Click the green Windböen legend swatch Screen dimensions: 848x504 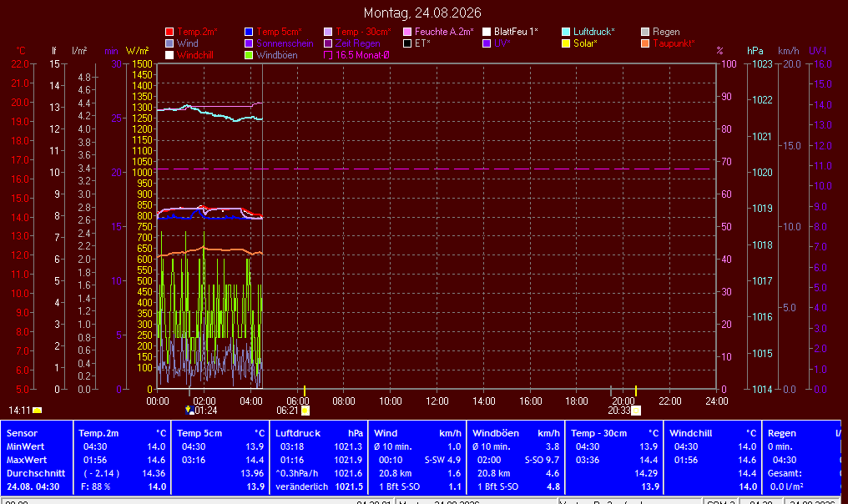(x=249, y=55)
